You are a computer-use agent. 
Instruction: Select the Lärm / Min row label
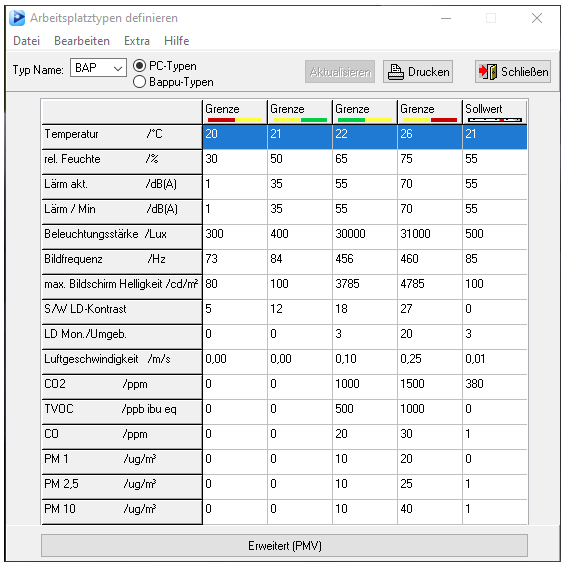(122, 212)
